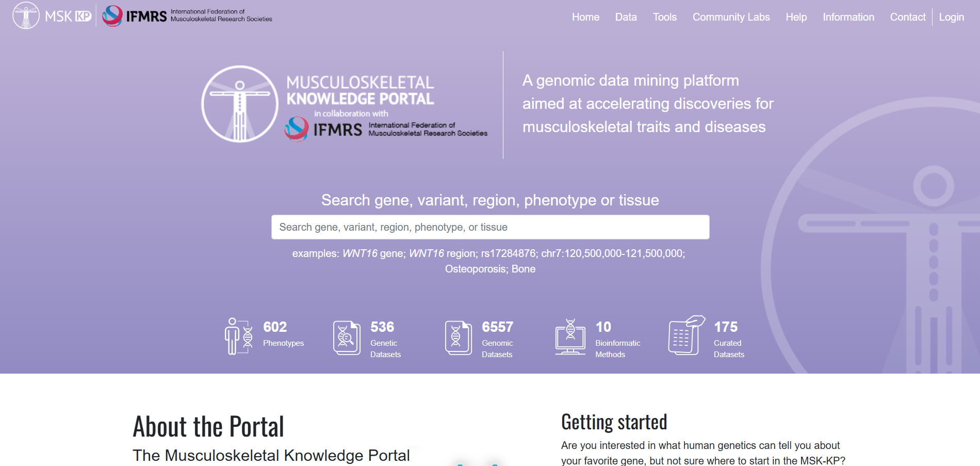Open the Tools menu
Screen dimensions: 980x466
664,17
